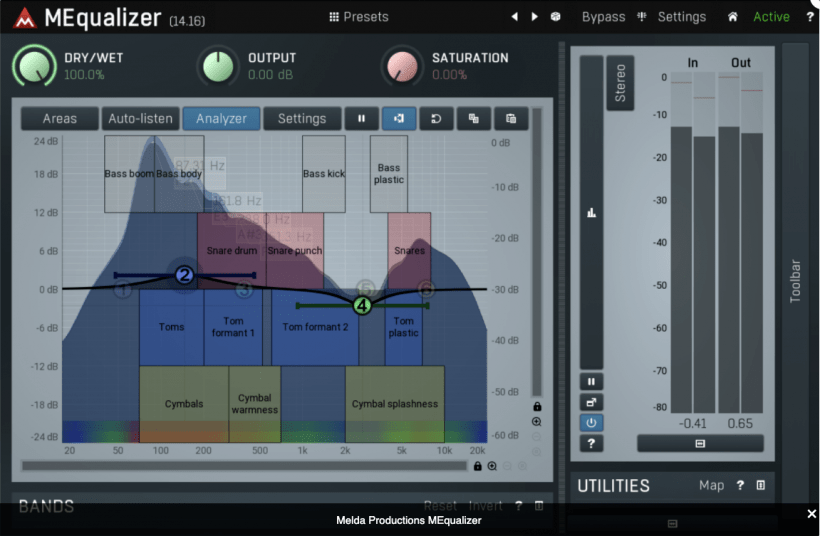
Task: Open the Presets list
Action: pos(359,17)
